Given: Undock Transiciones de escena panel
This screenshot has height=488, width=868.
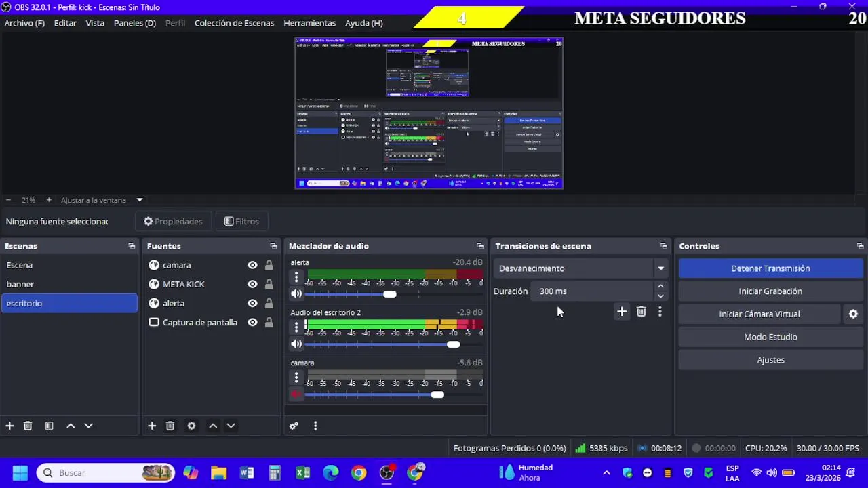Looking at the screenshot, I should 664,246.
